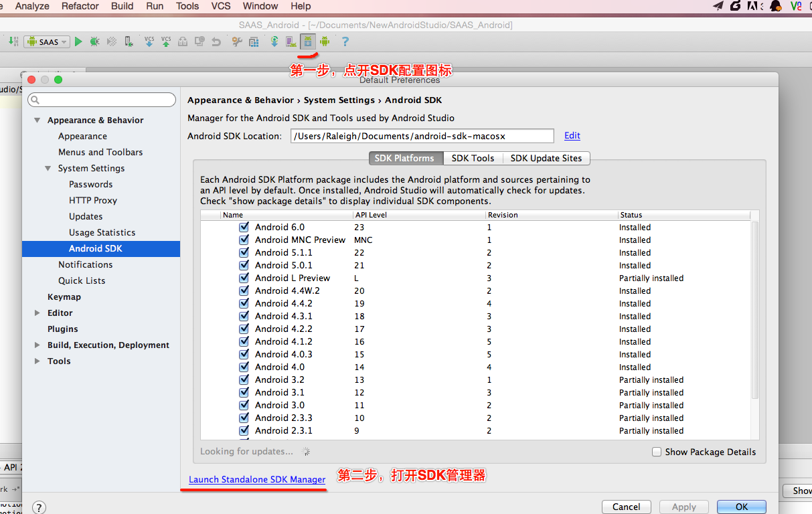Image resolution: width=812 pixels, height=514 pixels.
Task: Click the preferences dialog help button
Action: 39,507
